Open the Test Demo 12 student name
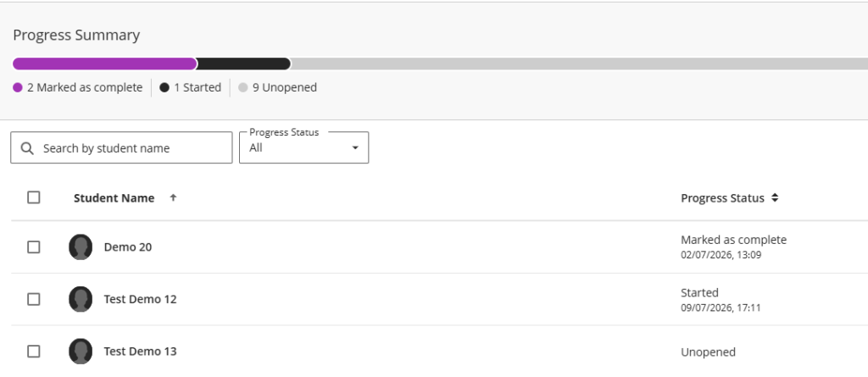 click(140, 299)
